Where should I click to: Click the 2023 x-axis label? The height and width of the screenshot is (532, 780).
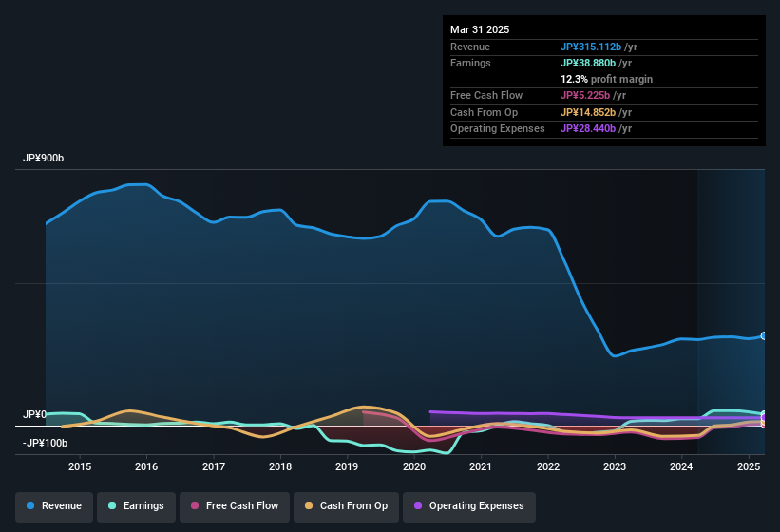(615, 466)
